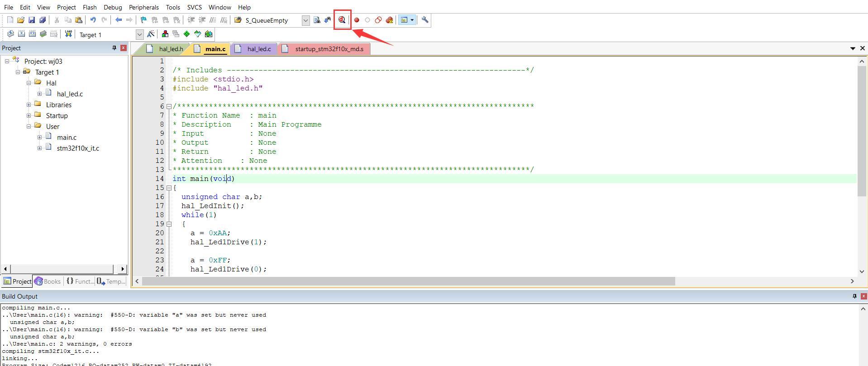Toggle auto-hide pin on Project panel

tap(114, 48)
